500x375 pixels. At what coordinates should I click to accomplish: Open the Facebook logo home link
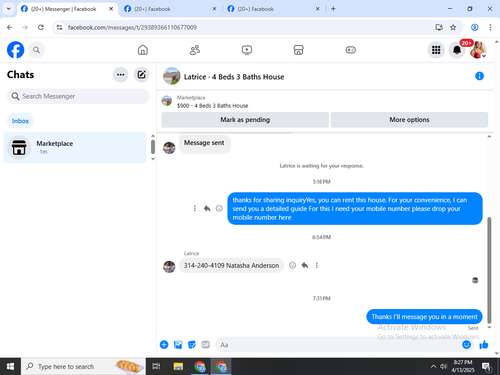(15, 50)
